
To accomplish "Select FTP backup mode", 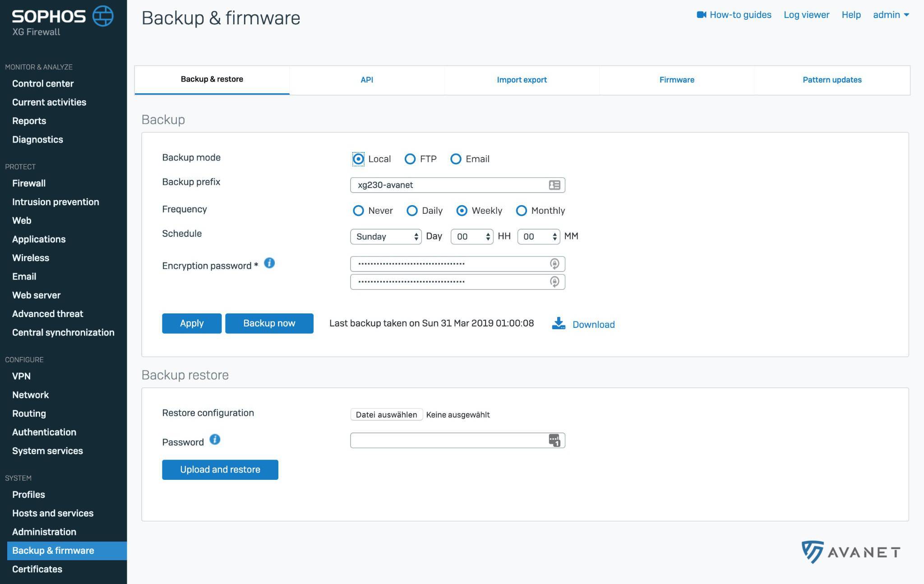I will [410, 159].
